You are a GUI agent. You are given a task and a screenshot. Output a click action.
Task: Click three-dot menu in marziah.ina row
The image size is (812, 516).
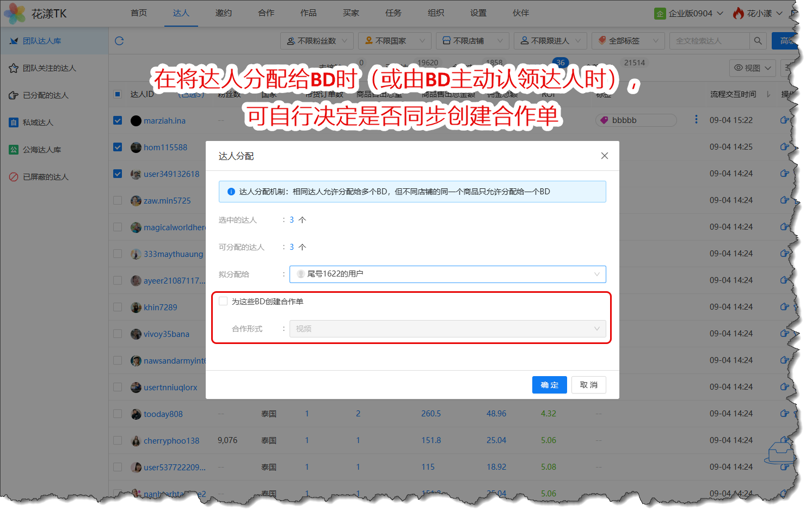(696, 119)
